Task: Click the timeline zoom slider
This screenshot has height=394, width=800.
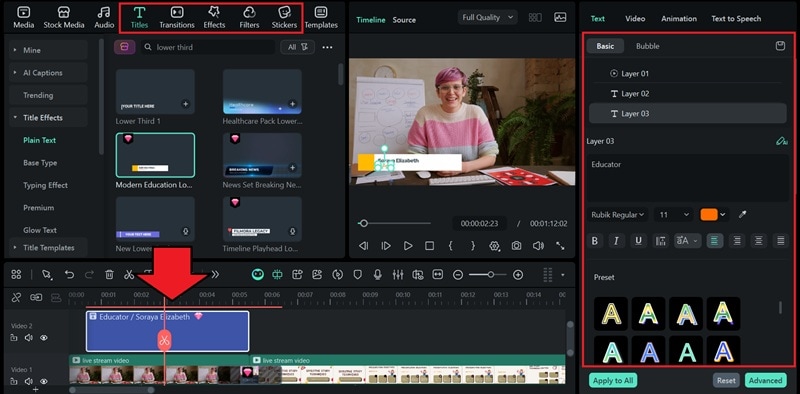Action: point(488,275)
